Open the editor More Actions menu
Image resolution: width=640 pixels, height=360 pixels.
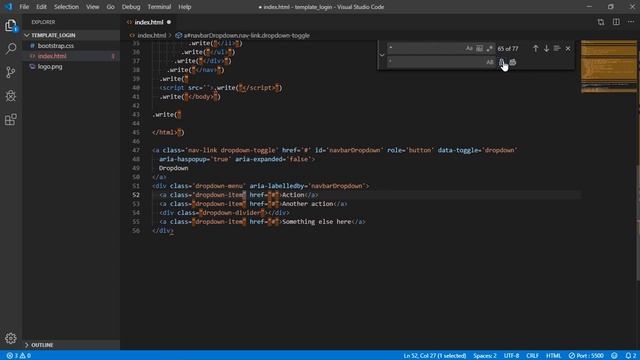click(x=631, y=22)
